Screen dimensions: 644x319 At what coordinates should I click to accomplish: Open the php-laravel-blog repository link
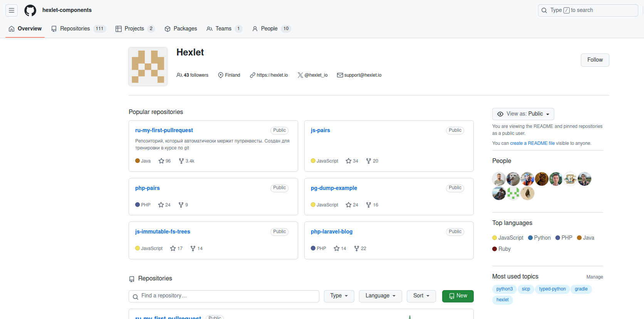click(x=332, y=232)
